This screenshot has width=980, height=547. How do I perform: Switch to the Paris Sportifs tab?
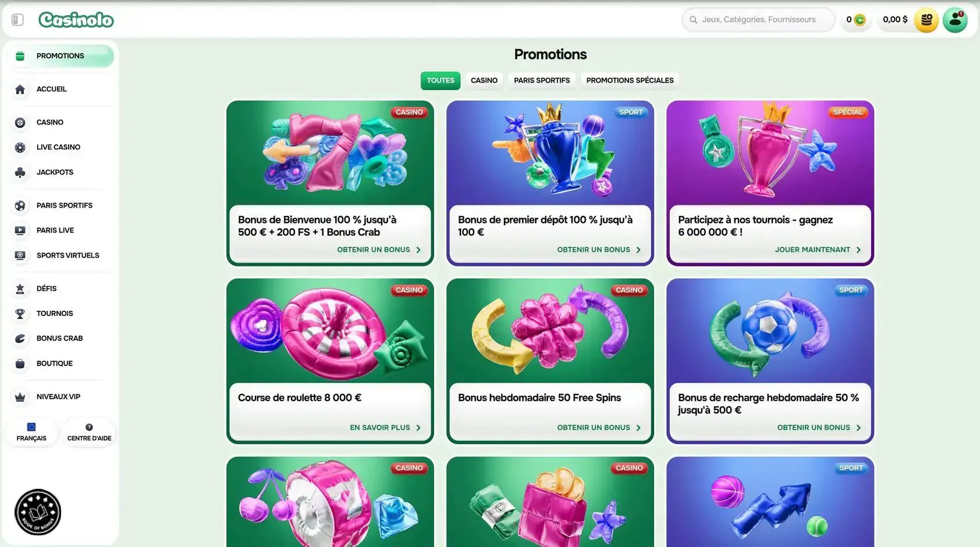[542, 80]
